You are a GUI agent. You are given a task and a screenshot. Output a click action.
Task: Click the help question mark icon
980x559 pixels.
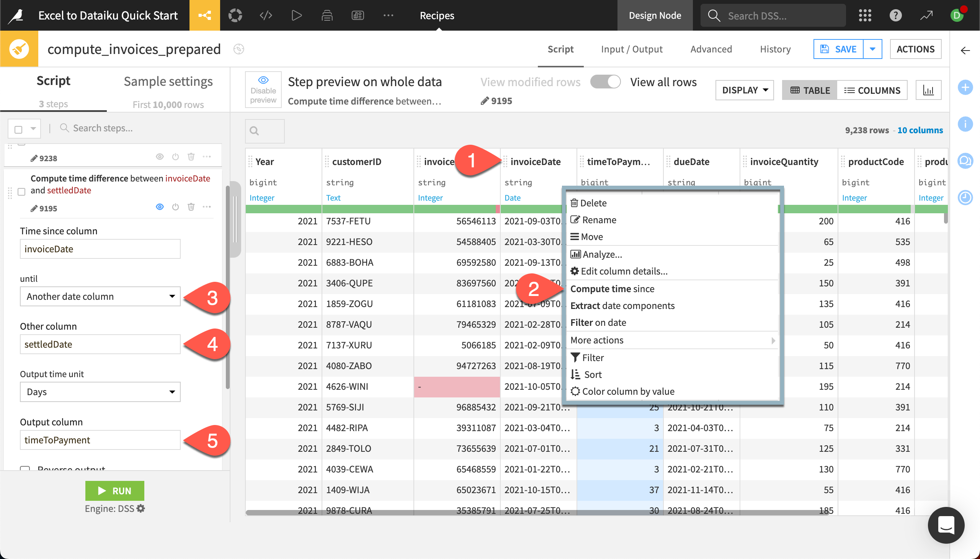[895, 15]
